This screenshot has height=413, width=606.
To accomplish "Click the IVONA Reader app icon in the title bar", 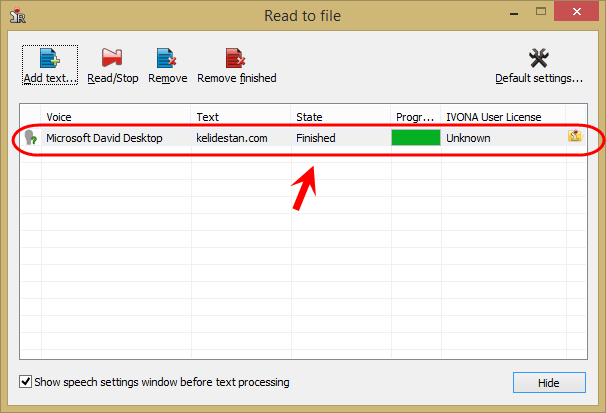I will click(x=17, y=16).
